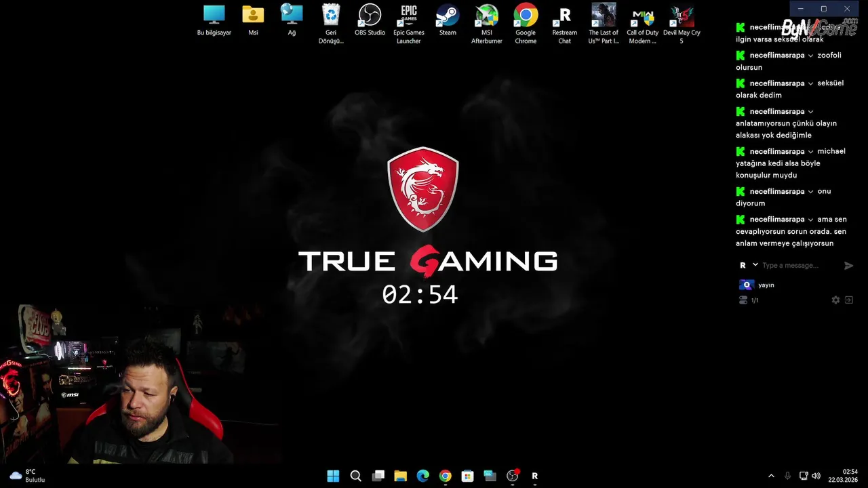Image resolution: width=868 pixels, height=488 pixels.
Task: Click the "1/1" channel count text
Action: point(755,300)
